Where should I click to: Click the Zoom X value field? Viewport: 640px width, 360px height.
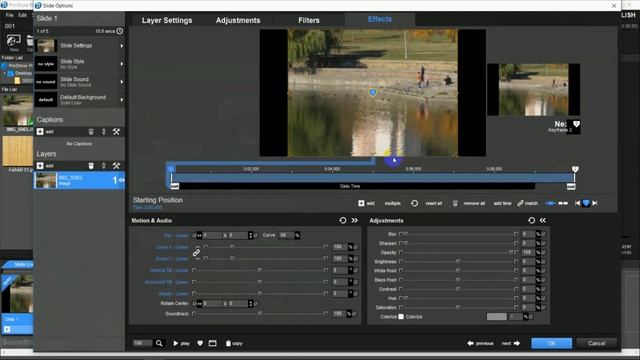[340, 247]
